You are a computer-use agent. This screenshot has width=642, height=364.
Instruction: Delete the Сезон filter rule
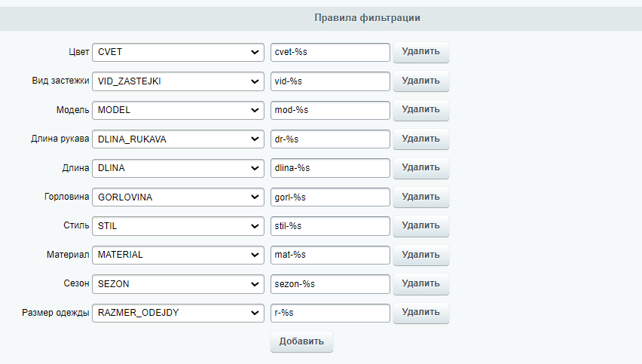click(x=420, y=284)
